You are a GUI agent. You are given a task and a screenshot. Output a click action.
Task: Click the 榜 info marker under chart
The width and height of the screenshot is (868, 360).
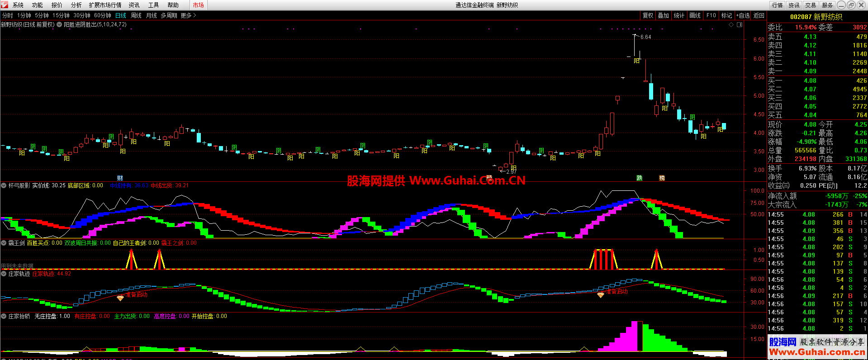(662, 178)
